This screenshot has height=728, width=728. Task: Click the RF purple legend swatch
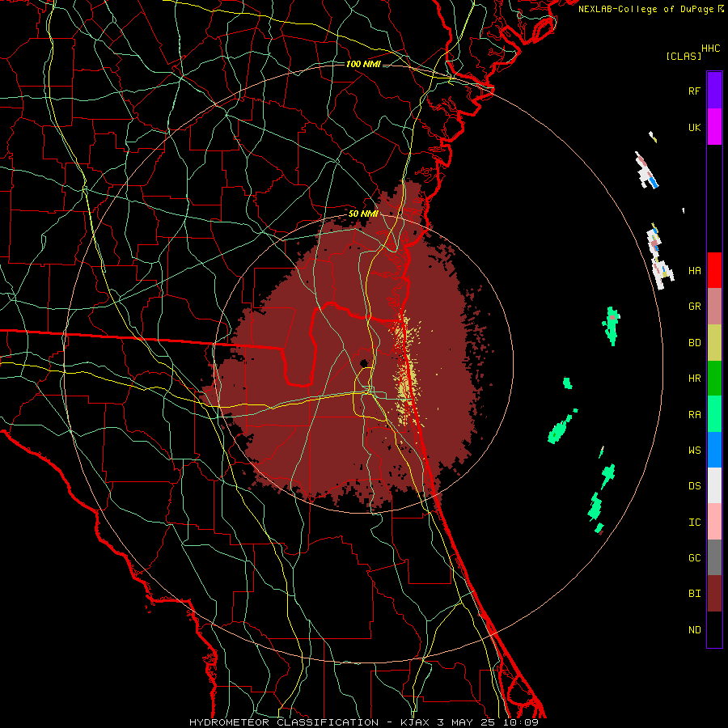tap(714, 91)
